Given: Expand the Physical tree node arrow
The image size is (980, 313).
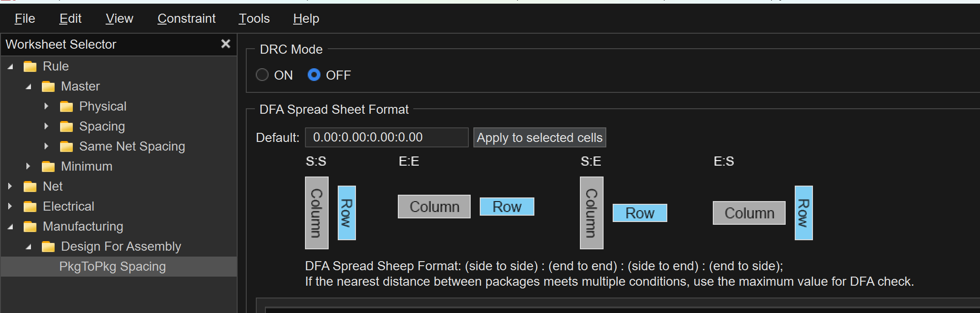Looking at the screenshot, I should (x=46, y=106).
